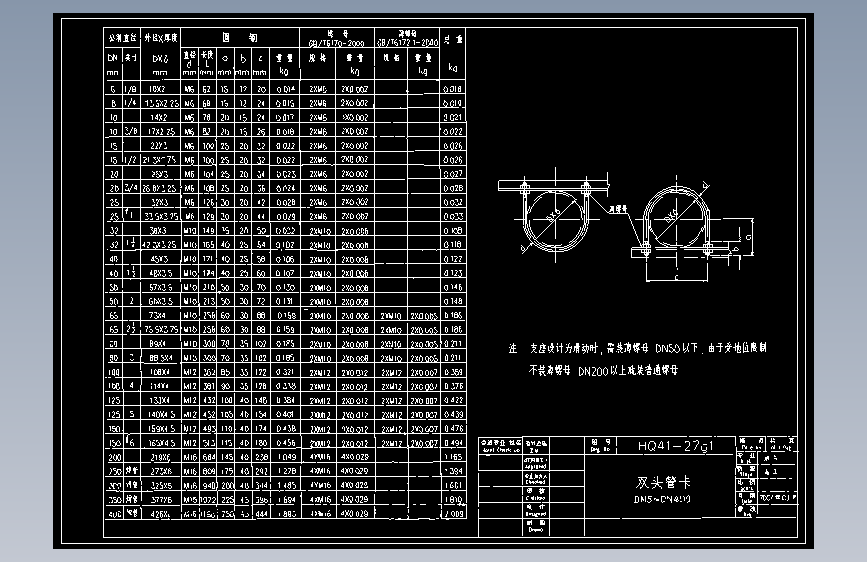
Task: Click the steel weight value 0.321
Action: click(x=285, y=372)
